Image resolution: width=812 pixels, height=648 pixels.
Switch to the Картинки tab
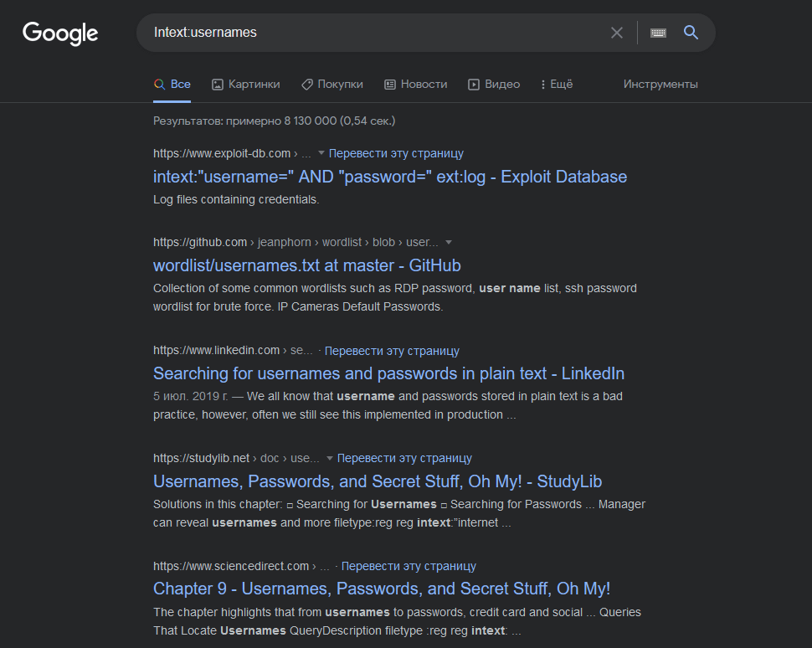tap(245, 85)
